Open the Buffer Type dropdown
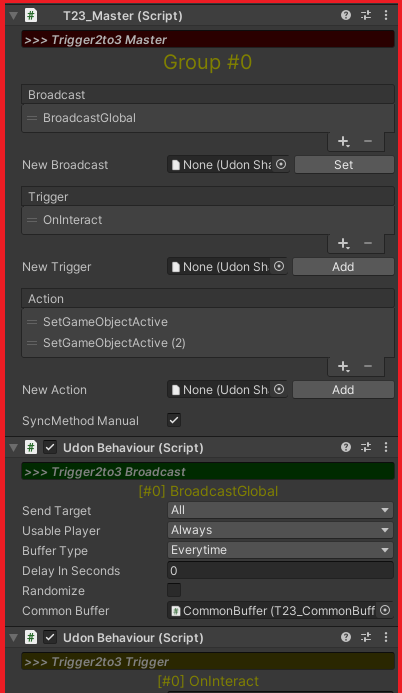402x693 pixels. (281, 550)
